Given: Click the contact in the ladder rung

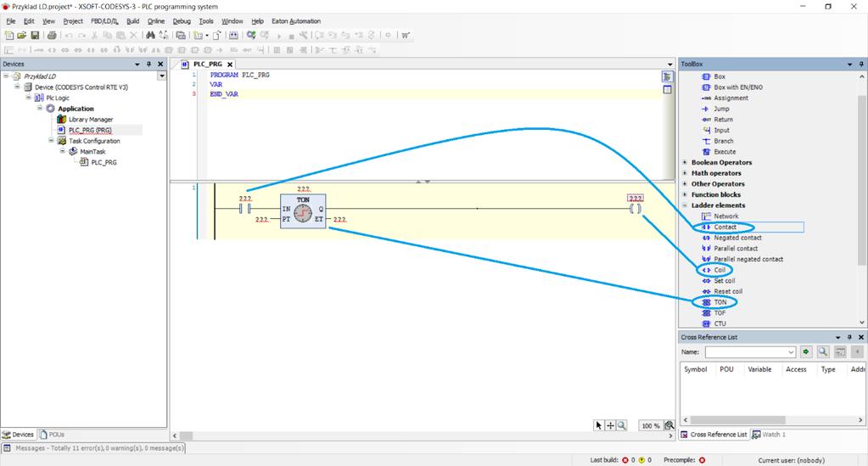Looking at the screenshot, I should click(245, 209).
